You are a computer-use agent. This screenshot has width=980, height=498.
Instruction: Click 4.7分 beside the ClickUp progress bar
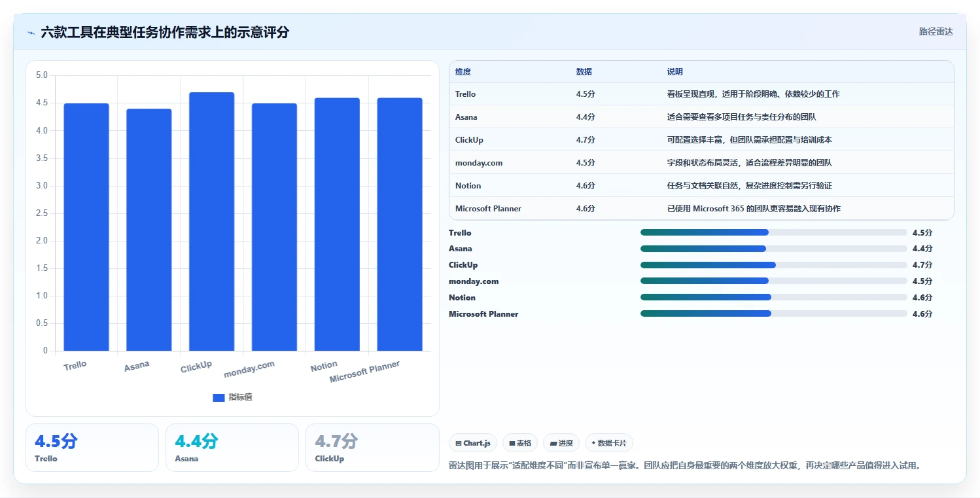tap(922, 265)
